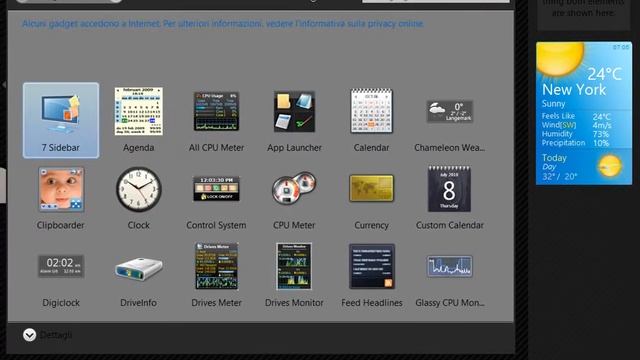The width and height of the screenshot is (640, 360).
Task: Expand the Dettagli details section
Action: [29, 335]
